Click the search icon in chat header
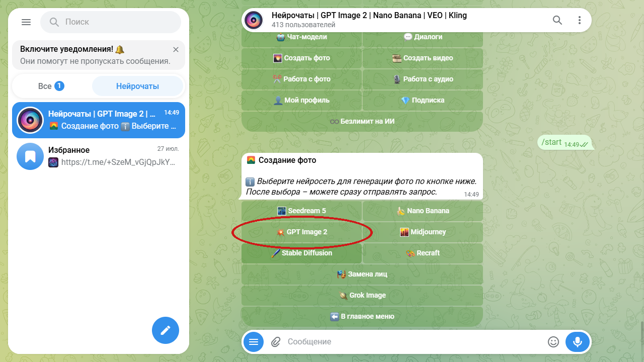This screenshot has width=644, height=362. coord(557,20)
